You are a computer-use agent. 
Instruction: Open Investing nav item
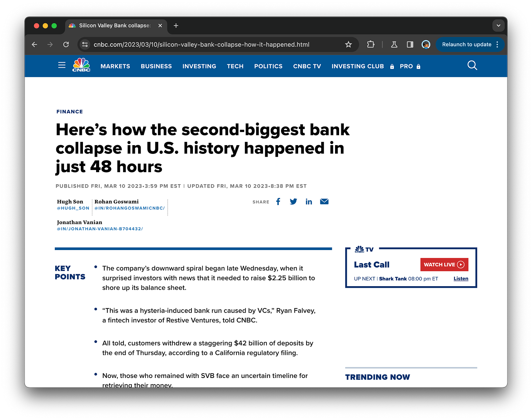(x=199, y=66)
